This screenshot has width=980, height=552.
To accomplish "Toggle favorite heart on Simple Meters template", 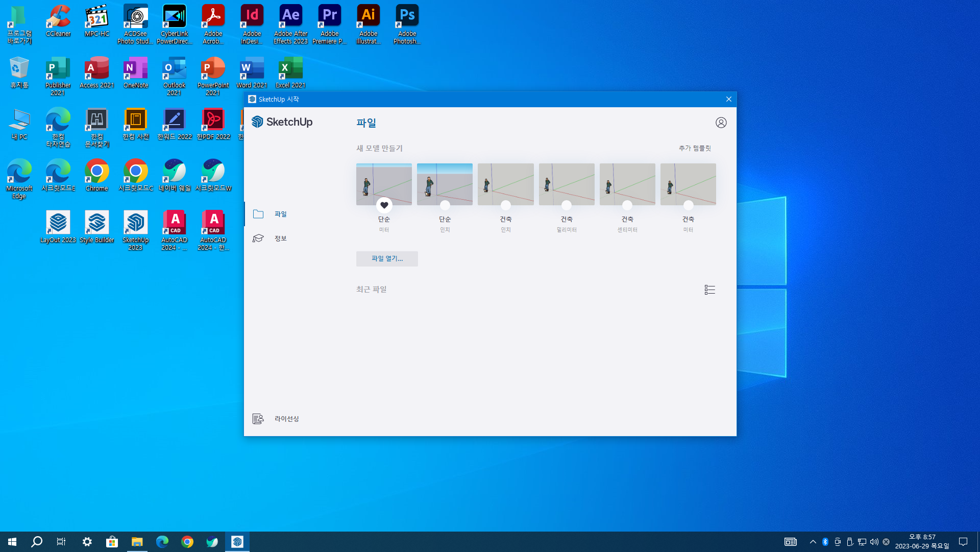I will click(384, 205).
